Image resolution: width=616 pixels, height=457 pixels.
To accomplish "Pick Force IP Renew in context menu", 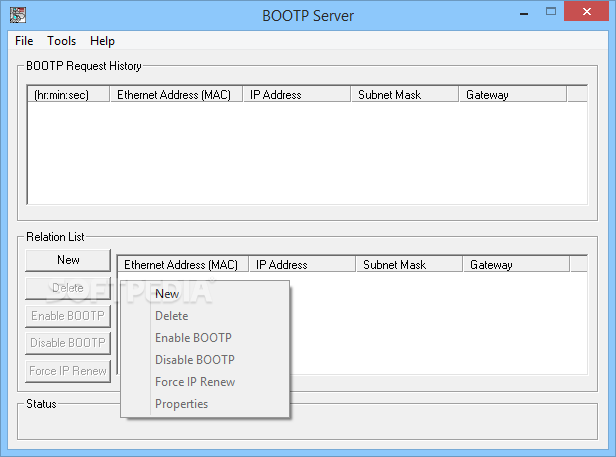I will click(x=205, y=382).
